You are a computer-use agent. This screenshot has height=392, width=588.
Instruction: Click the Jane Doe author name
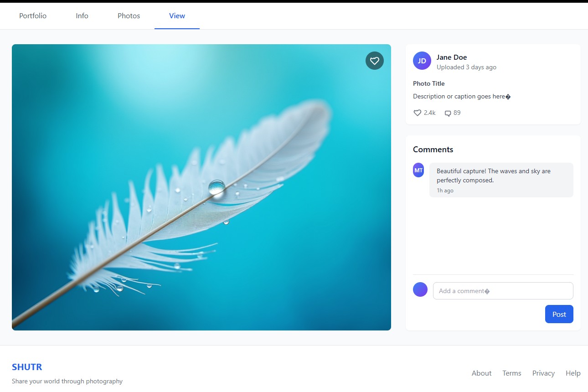tap(452, 57)
